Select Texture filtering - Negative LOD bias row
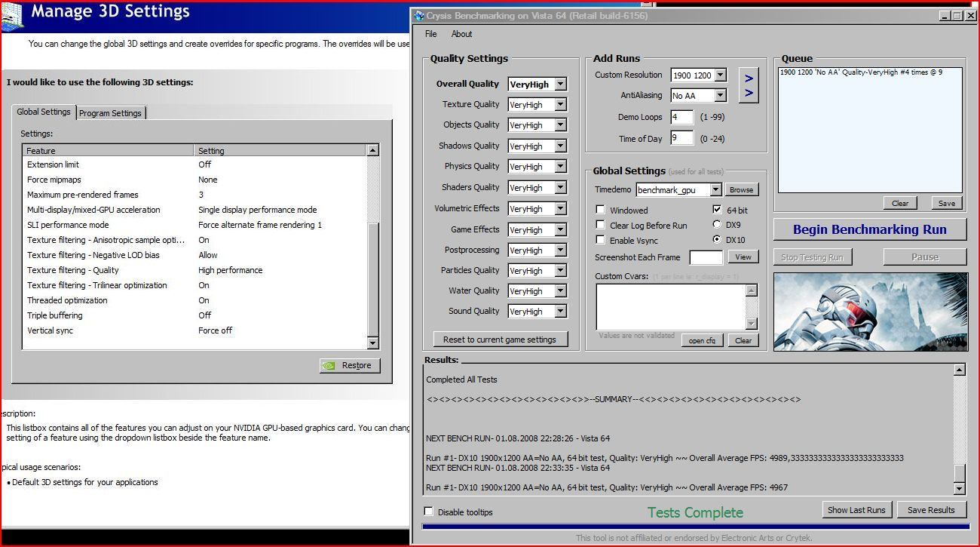The width and height of the screenshot is (980, 547). point(194,255)
